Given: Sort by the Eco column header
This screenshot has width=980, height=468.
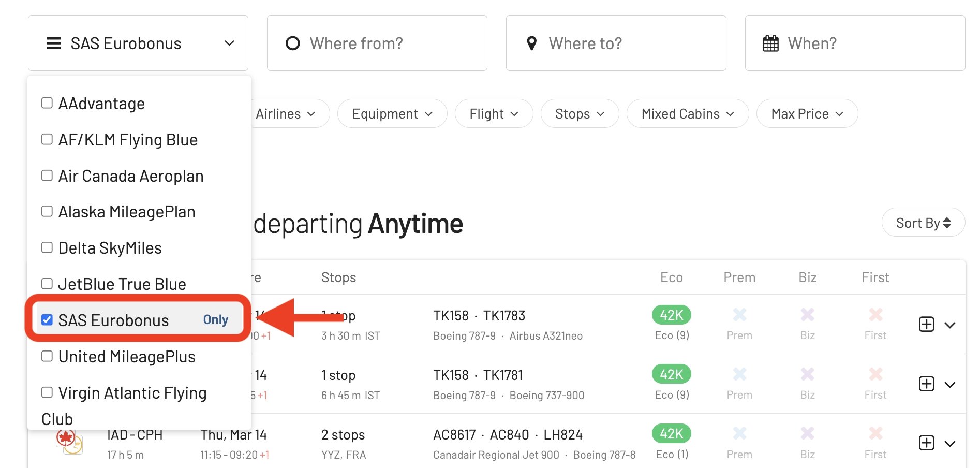Looking at the screenshot, I should (x=672, y=277).
